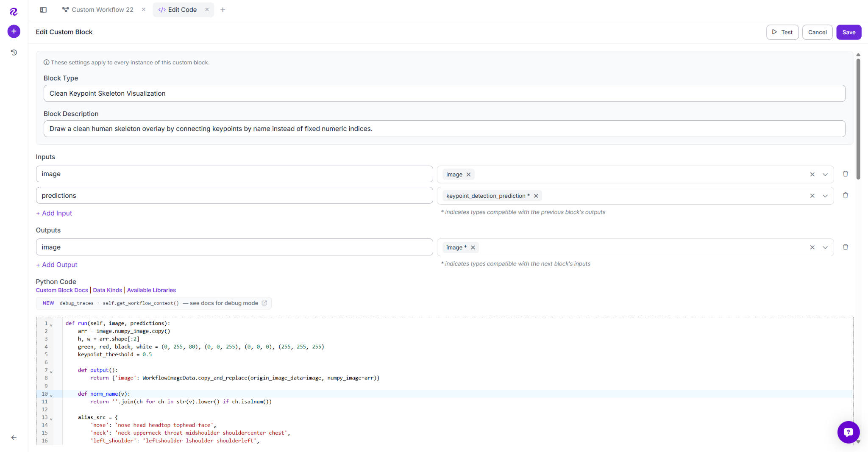Edit the Block Description field
The image size is (868, 452).
[444, 129]
